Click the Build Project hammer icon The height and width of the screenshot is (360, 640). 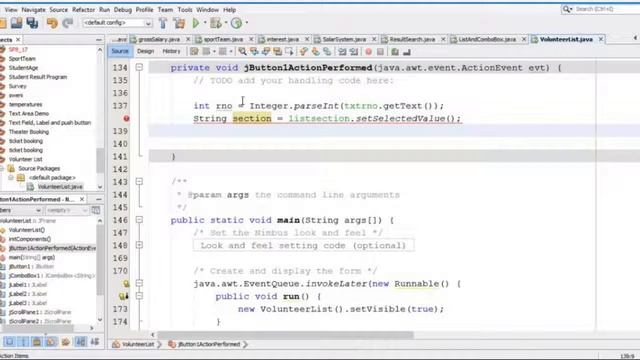(x=163, y=23)
